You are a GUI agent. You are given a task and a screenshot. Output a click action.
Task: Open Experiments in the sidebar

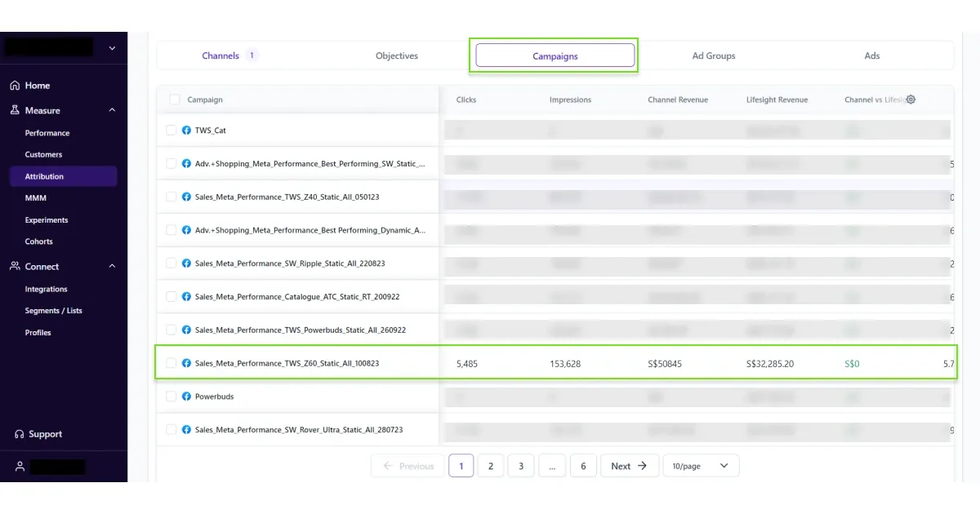point(47,220)
